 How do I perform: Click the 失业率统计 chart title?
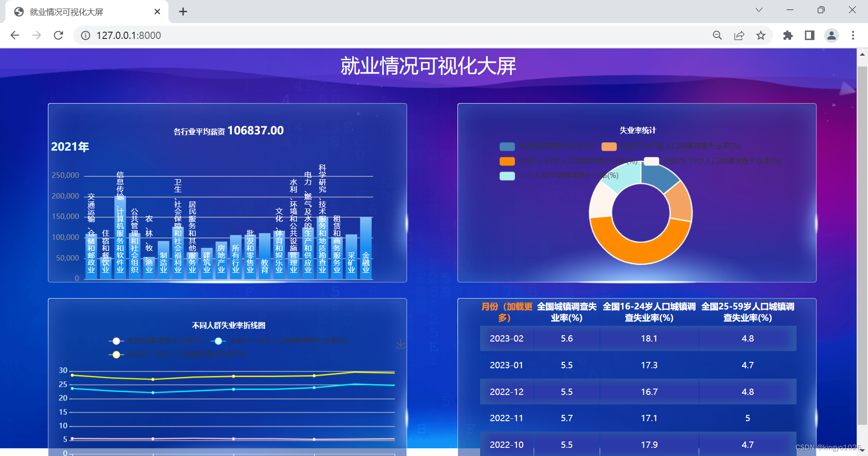click(637, 130)
